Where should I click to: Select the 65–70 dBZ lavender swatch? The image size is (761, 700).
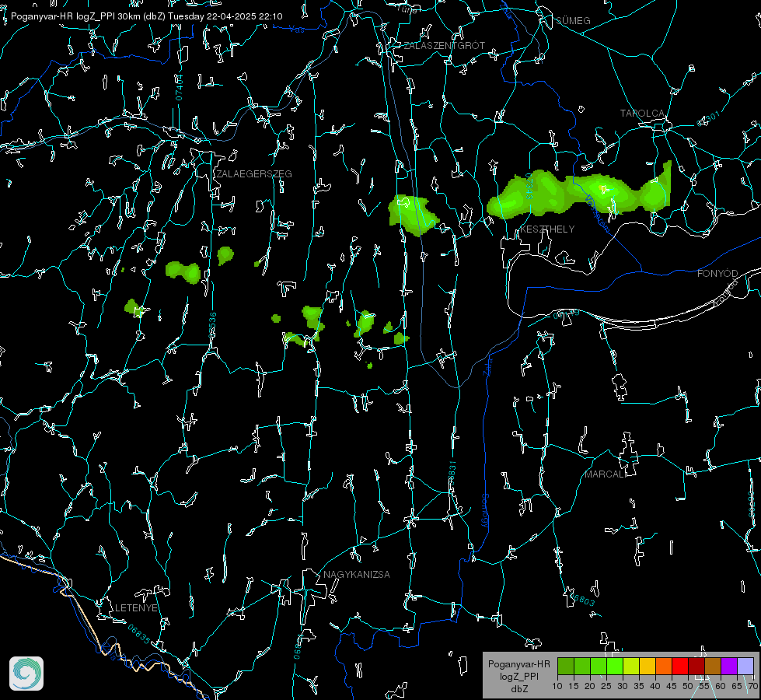[x=745, y=666]
